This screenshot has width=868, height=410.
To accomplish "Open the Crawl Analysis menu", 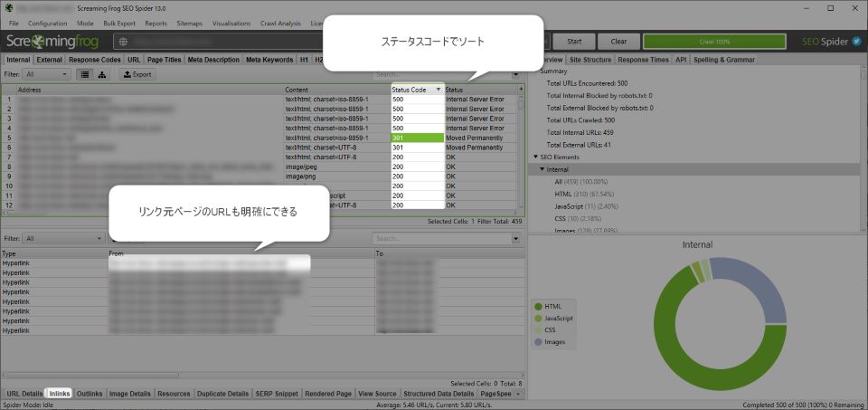I will pyautogui.click(x=280, y=24).
